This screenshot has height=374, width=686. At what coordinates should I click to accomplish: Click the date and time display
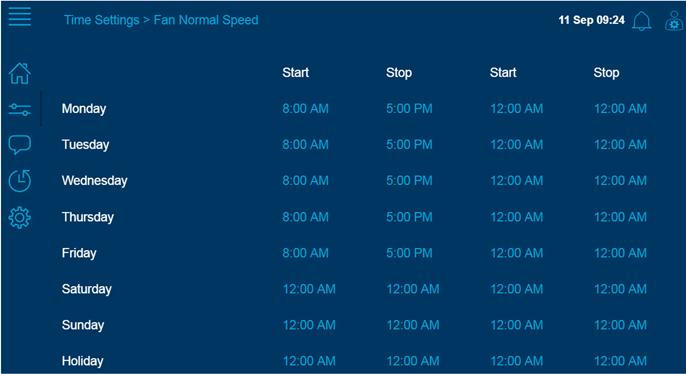coord(592,20)
